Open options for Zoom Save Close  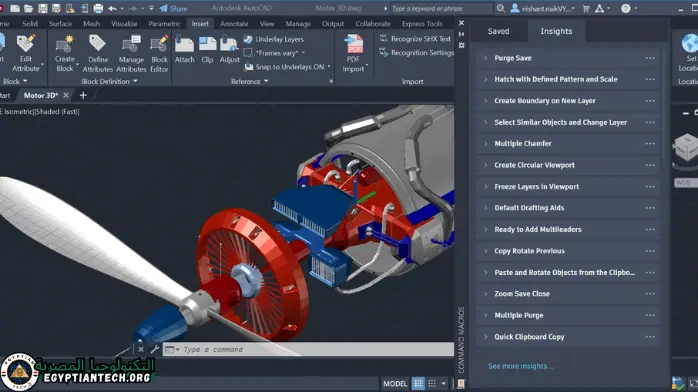(650, 294)
